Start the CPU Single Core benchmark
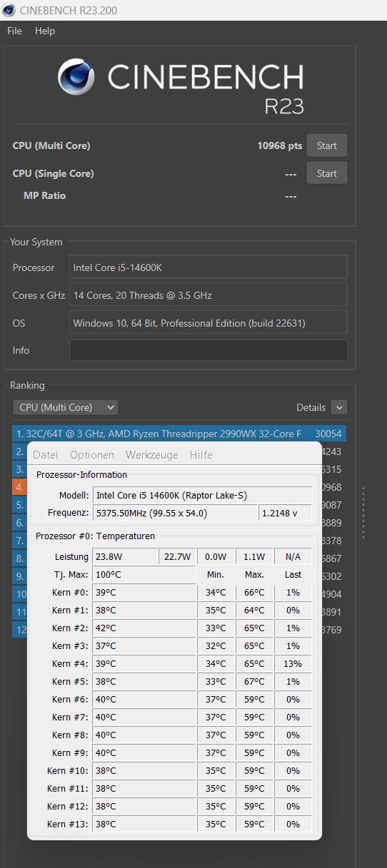387x868 pixels. [x=327, y=173]
